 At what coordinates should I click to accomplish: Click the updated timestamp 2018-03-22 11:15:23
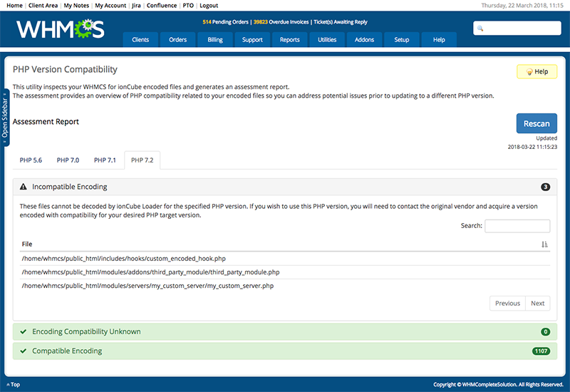pos(532,147)
